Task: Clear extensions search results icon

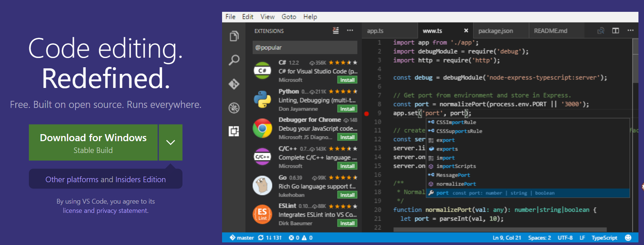Action: [x=336, y=31]
